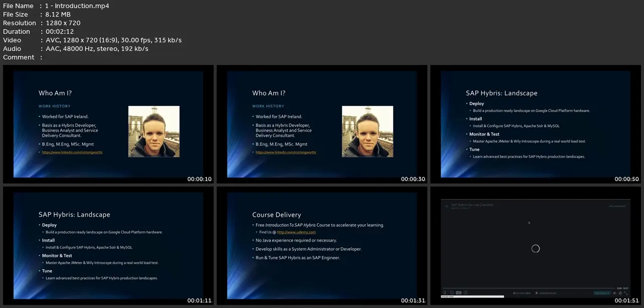Click the www.udemy.com link on Course Delivery slide

click(296, 232)
